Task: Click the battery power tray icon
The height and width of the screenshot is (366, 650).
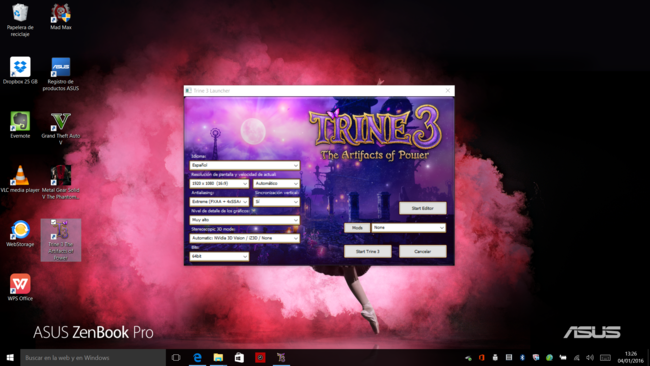Action: [563, 357]
